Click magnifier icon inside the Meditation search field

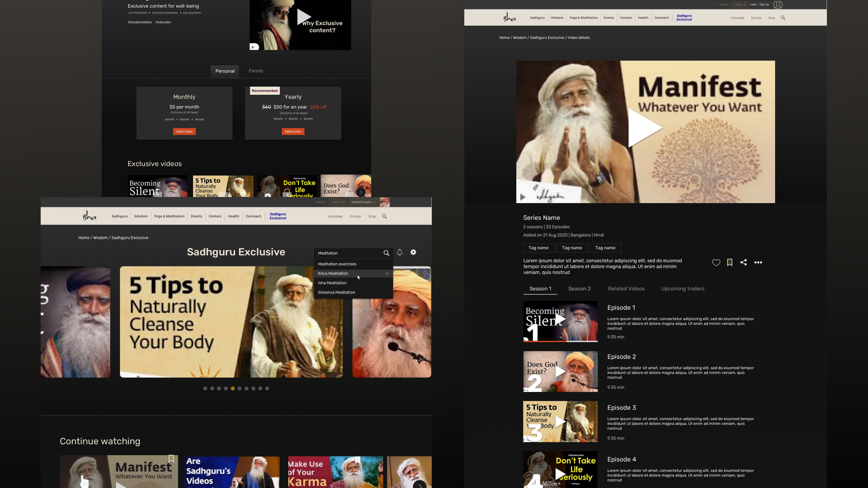[x=387, y=253]
